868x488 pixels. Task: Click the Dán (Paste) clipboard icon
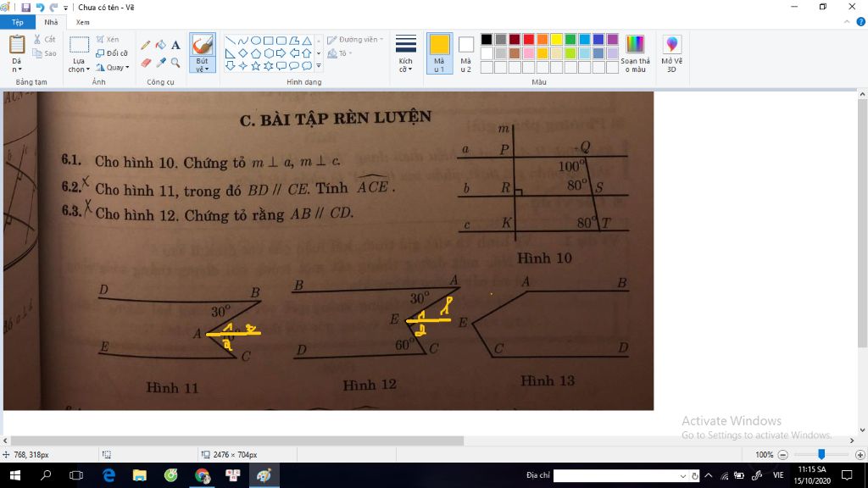17,44
